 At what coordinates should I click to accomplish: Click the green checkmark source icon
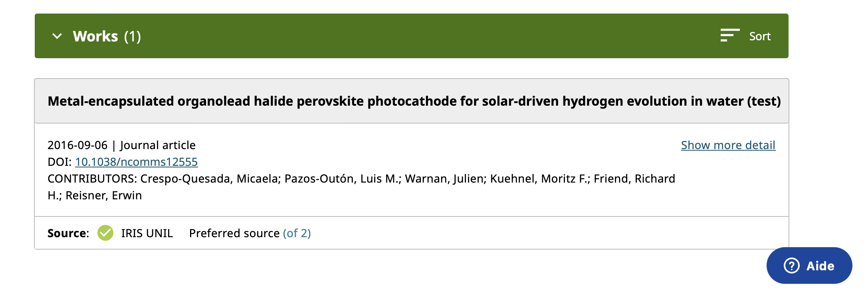click(x=105, y=233)
